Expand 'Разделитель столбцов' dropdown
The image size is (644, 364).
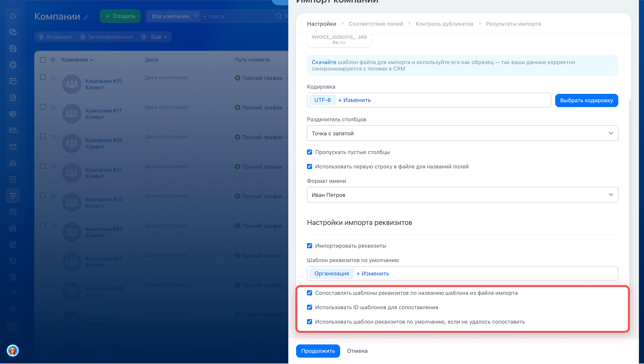click(x=462, y=133)
